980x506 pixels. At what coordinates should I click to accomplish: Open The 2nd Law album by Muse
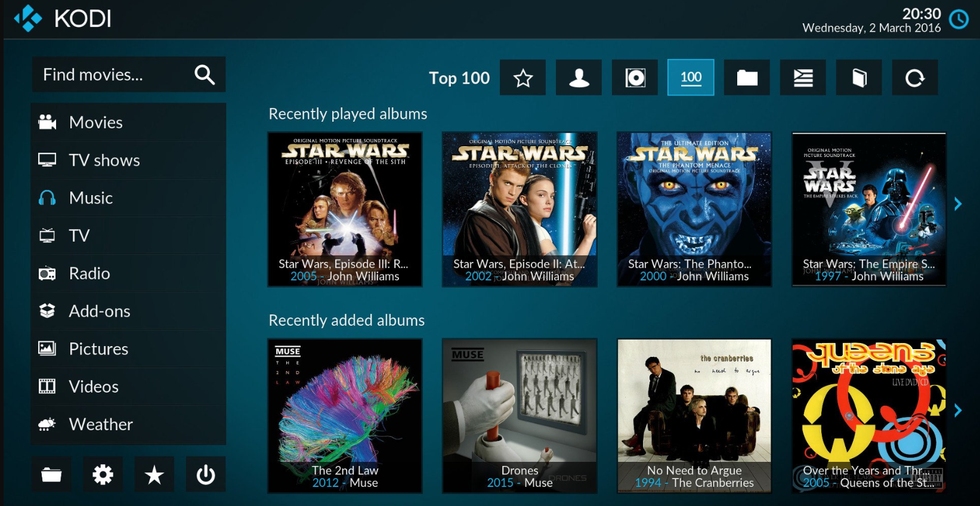tap(345, 416)
